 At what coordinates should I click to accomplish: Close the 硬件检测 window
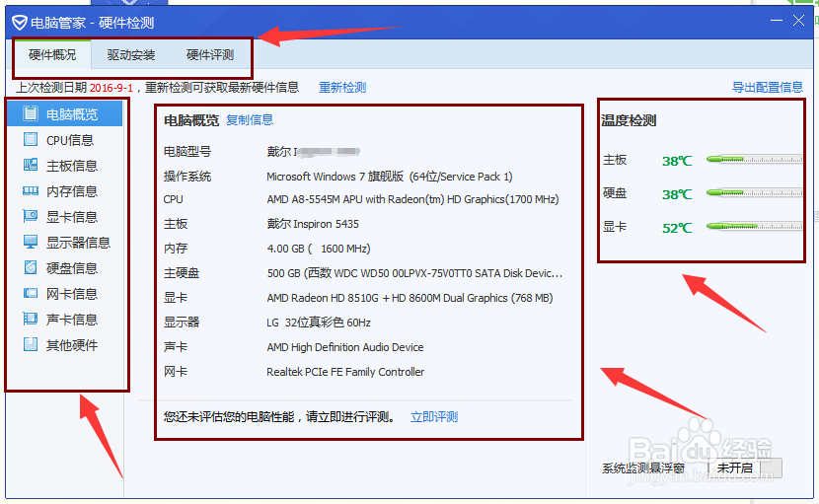tap(798, 21)
